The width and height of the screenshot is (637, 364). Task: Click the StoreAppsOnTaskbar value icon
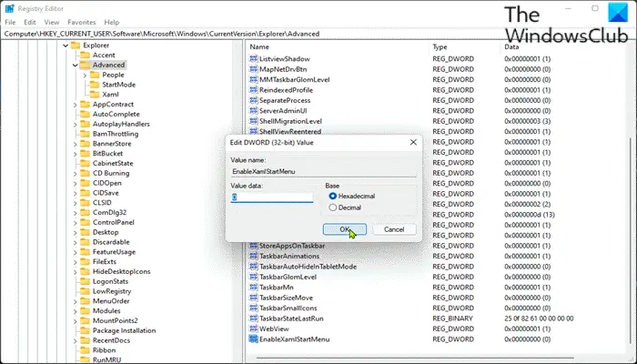[254, 246]
